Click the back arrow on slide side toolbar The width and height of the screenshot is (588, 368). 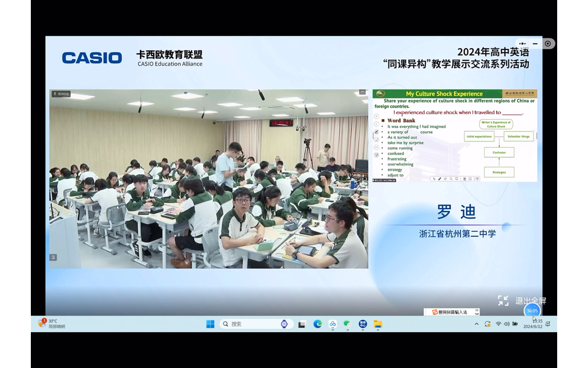pos(376,124)
